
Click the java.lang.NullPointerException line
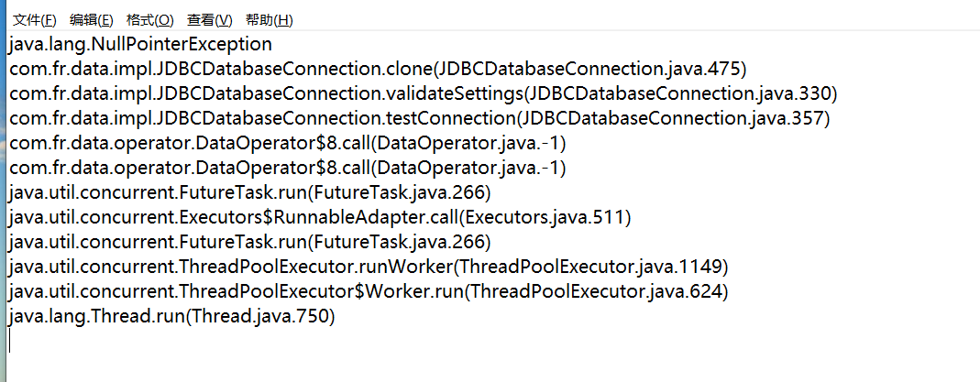[140, 44]
